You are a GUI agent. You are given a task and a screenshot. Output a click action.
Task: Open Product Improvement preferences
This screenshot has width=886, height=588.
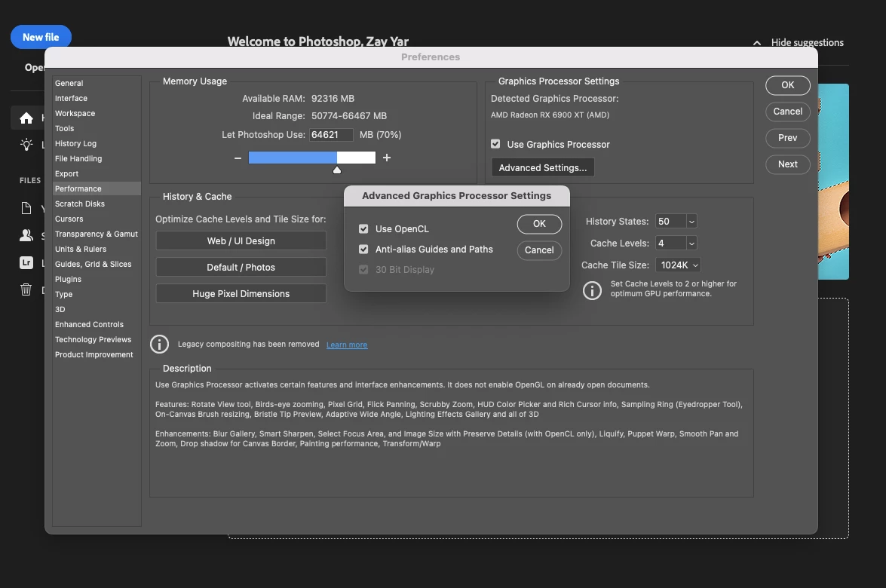97,355
